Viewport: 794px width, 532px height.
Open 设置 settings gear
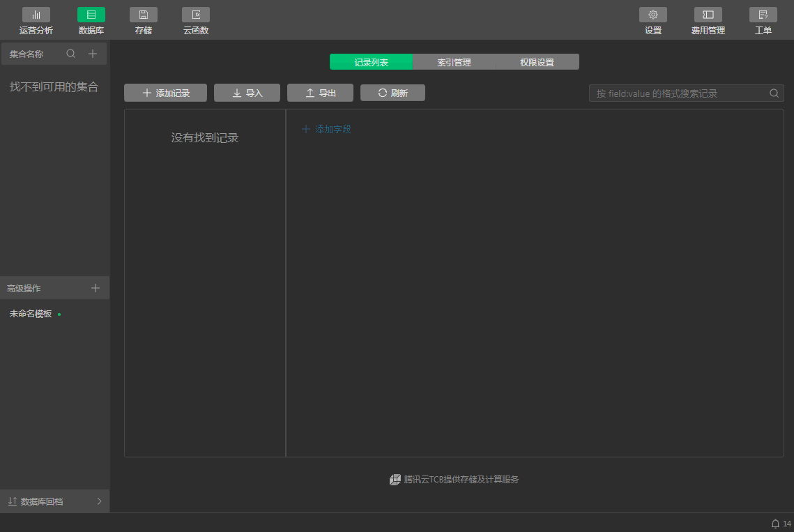tap(653, 21)
